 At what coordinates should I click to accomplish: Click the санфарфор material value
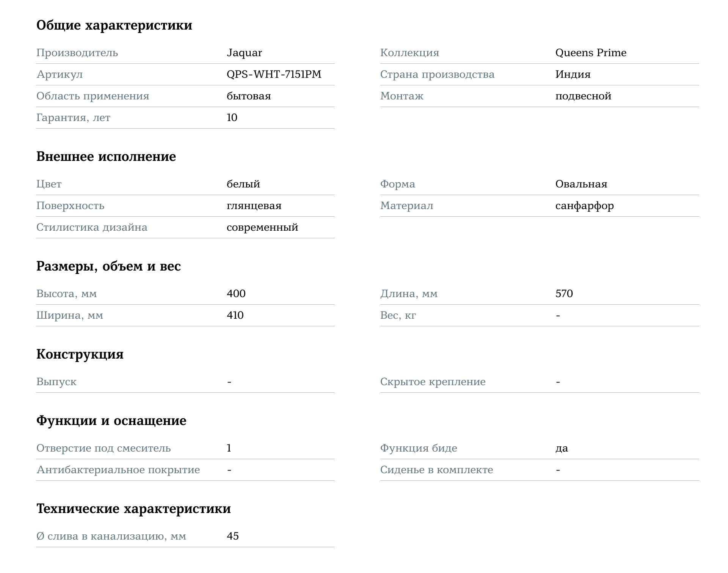[584, 206]
